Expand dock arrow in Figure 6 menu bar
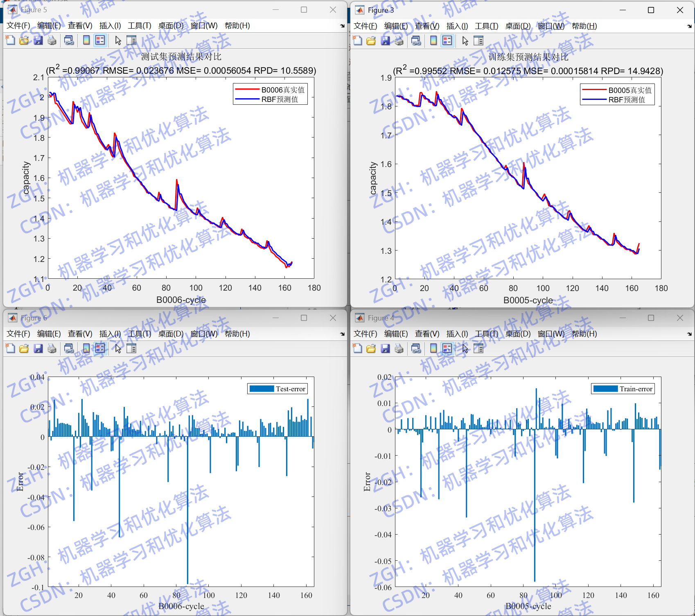Image resolution: width=695 pixels, height=616 pixels. click(x=342, y=334)
